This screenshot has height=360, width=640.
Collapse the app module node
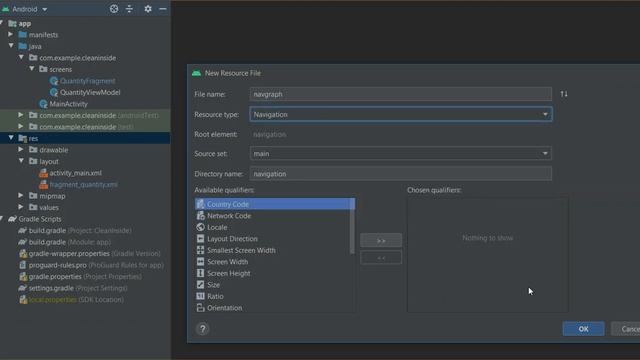pos(2,23)
